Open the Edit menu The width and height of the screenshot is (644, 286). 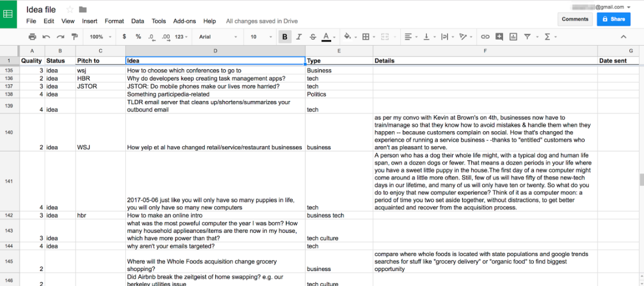(49, 21)
